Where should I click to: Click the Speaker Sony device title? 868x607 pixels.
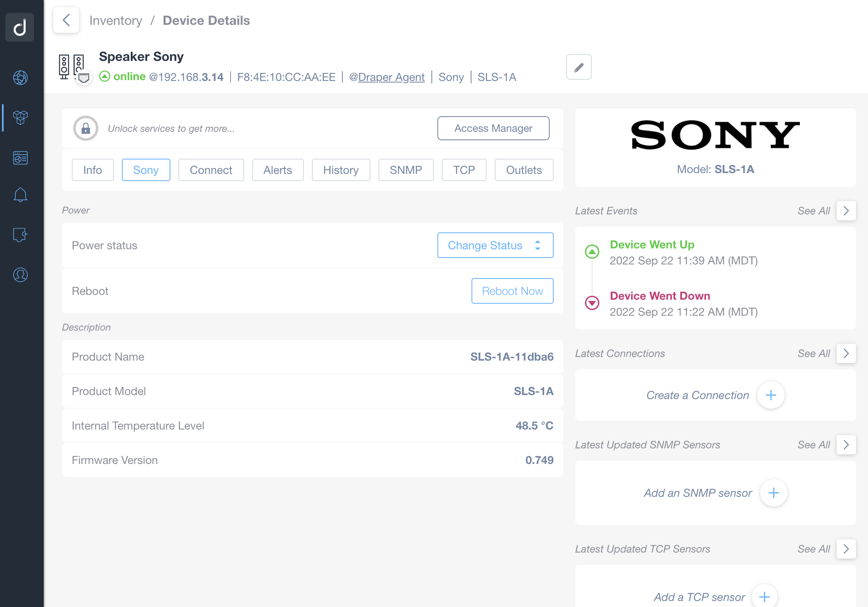(x=141, y=56)
